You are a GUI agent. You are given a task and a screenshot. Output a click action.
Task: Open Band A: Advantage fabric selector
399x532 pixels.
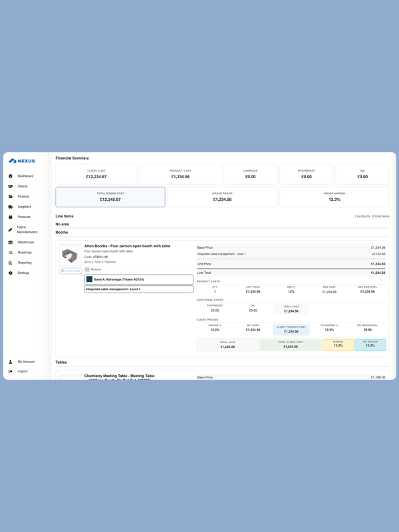138,279
